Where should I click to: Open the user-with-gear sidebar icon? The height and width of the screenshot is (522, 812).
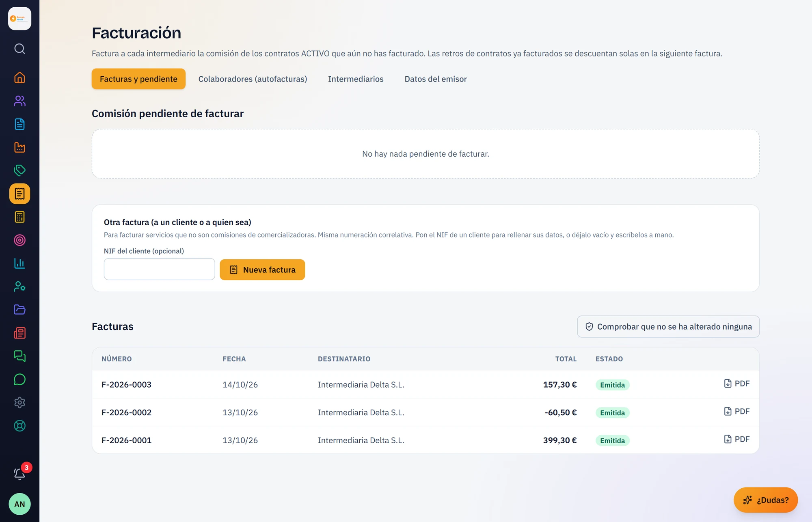click(19, 287)
